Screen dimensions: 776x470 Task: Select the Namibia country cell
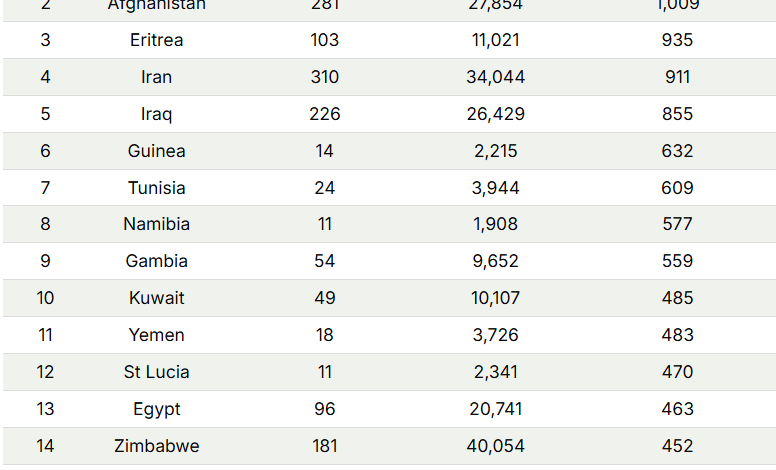pyautogui.click(x=156, y=224)
